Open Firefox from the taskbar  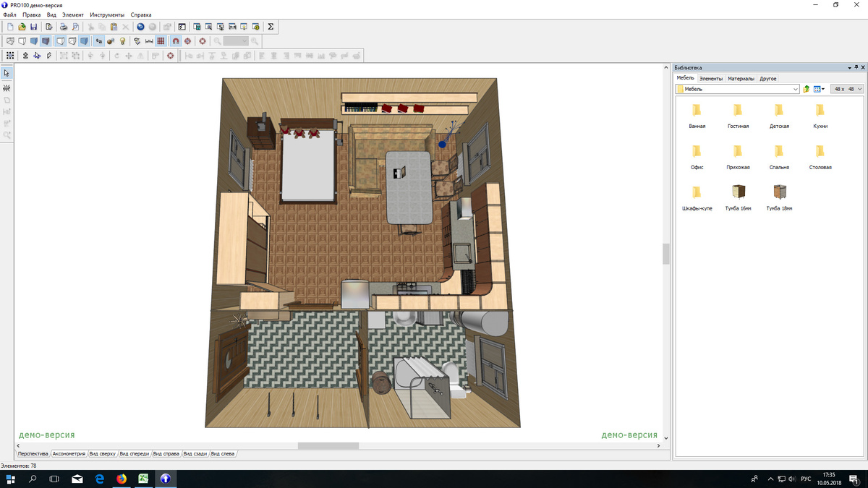pyautogui.click(x=122, y=479)
